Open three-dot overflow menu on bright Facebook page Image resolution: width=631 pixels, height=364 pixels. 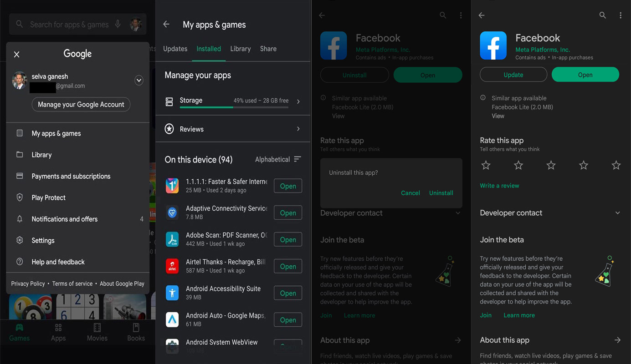(621, 15)
